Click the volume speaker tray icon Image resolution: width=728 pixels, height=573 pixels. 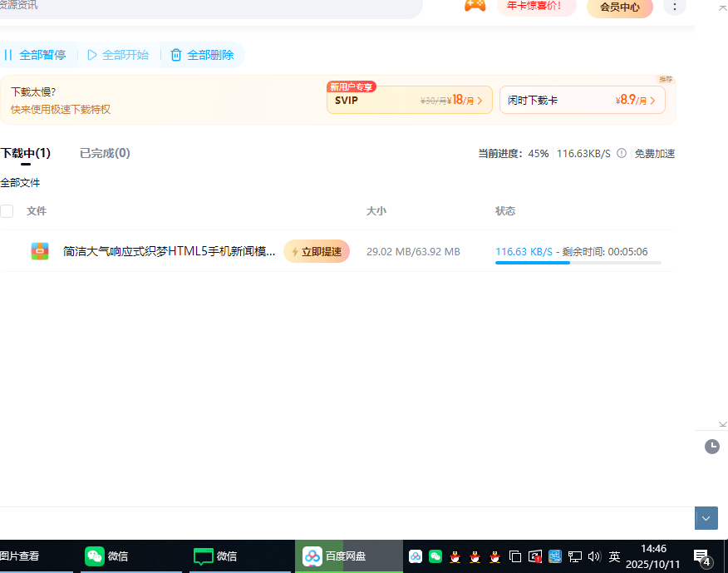point(594,556)
